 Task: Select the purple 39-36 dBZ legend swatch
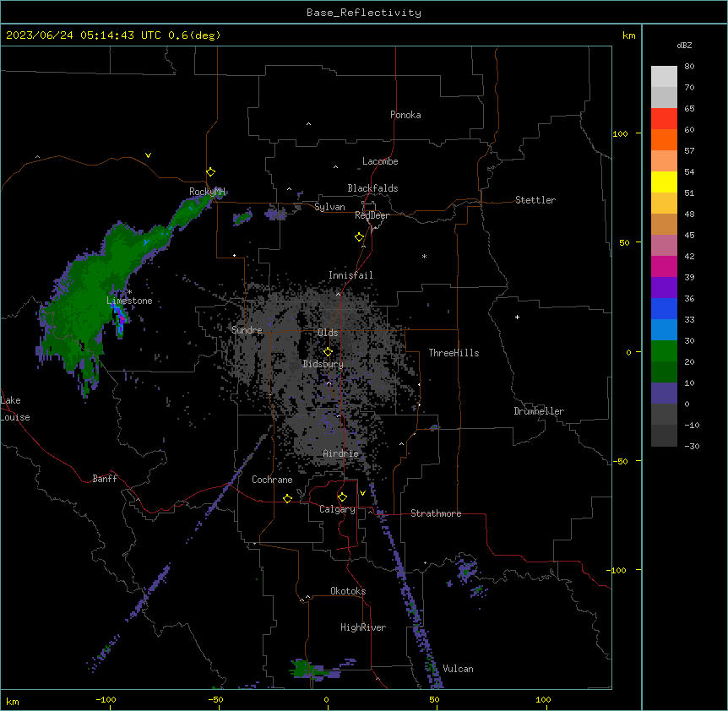[664, 287]
